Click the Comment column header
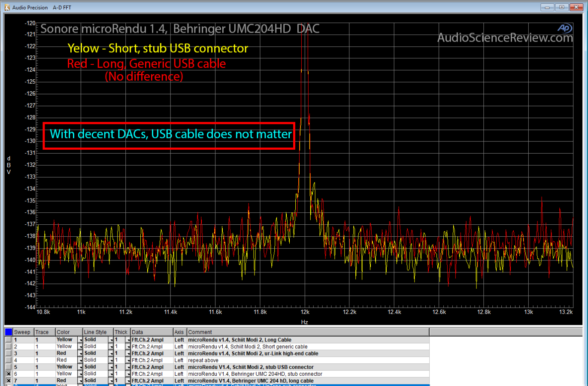Screen dimensions: 588x386 [x=308, y=332]
